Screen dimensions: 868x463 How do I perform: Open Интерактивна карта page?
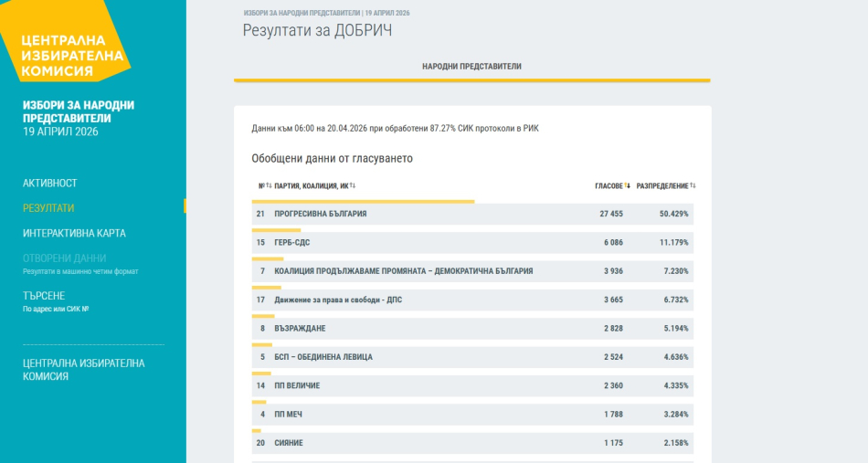[x=74, y=233]
